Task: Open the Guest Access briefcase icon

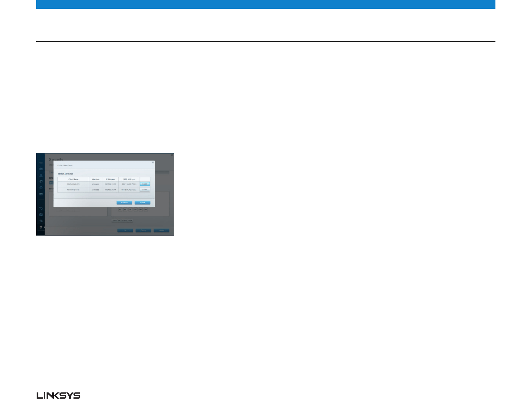Action: pos(41,169)
